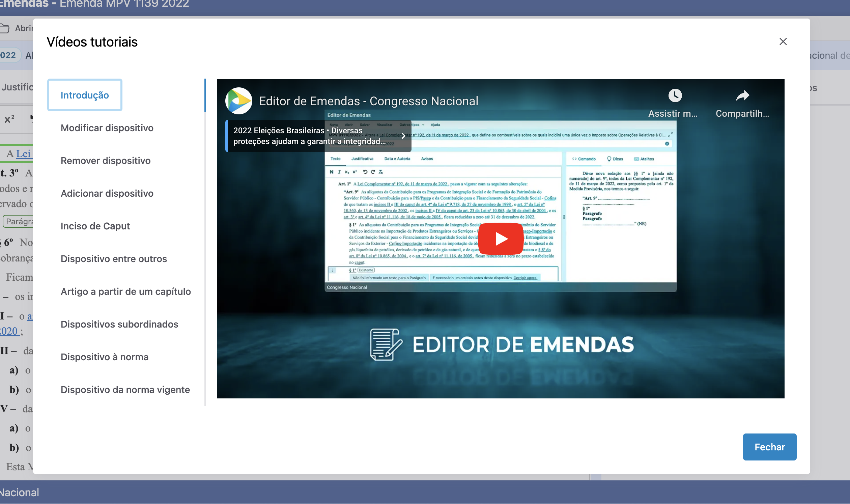Click the "Lei" hyperlink in the background text
This screenshot has height=504, width=850.
[23, 153]
